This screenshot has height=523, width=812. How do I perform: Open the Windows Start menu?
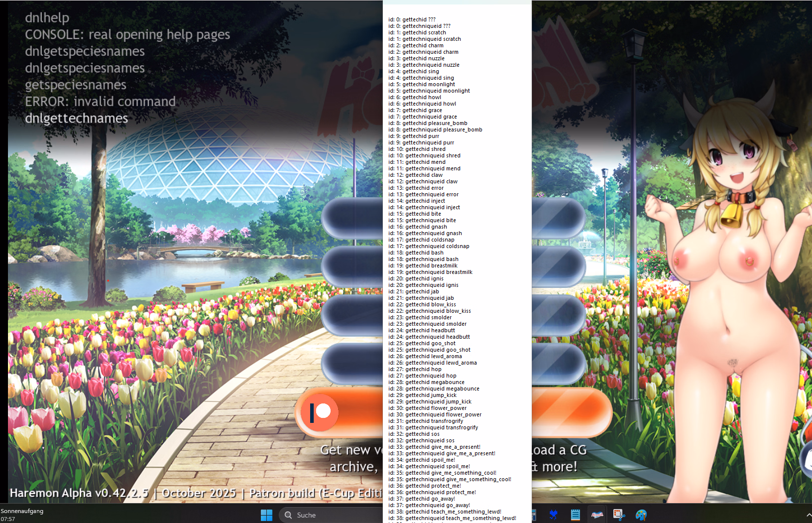coord(267,515)
